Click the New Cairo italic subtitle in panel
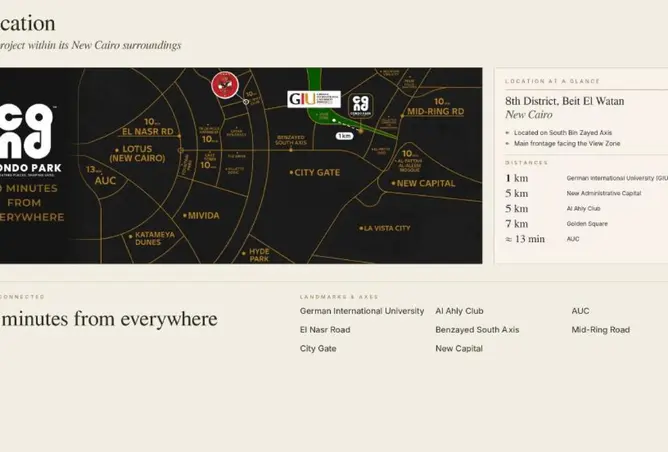This screenshot has height=452, width=668. click(529, 115)
